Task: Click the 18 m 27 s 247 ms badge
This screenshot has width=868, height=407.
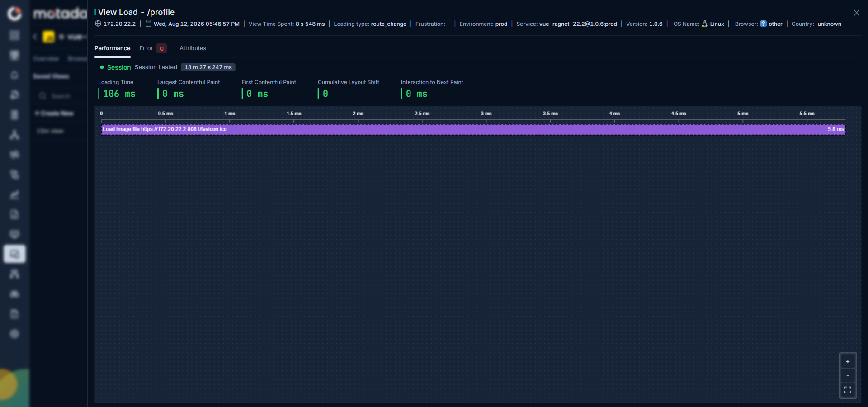Action: (208, 67)
